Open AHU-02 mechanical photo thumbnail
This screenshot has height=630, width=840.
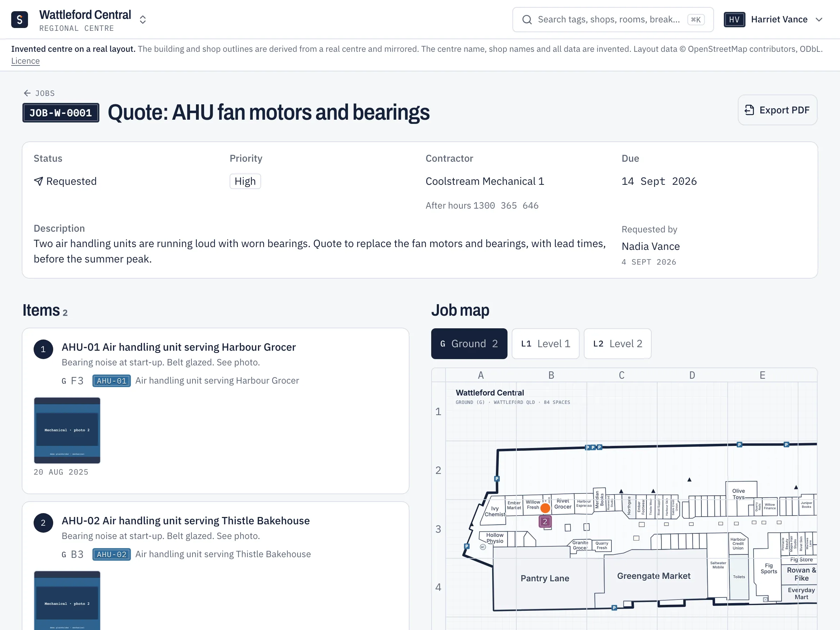[x=67, y=600]
